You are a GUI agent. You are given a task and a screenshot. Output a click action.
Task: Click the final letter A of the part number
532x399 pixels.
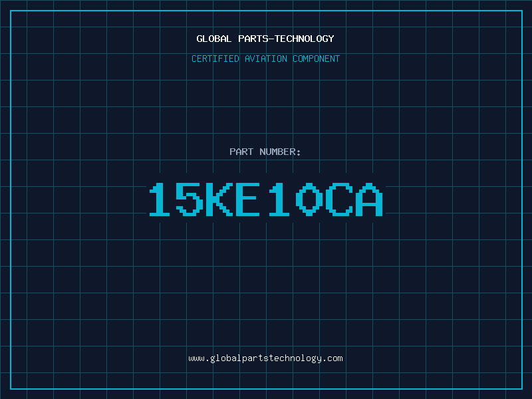369,199
